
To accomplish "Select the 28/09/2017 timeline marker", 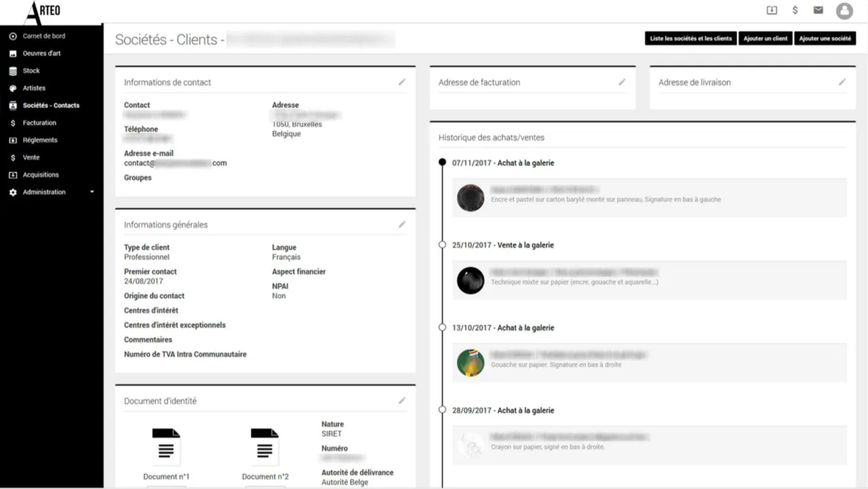I will click(x=442, y=410).
